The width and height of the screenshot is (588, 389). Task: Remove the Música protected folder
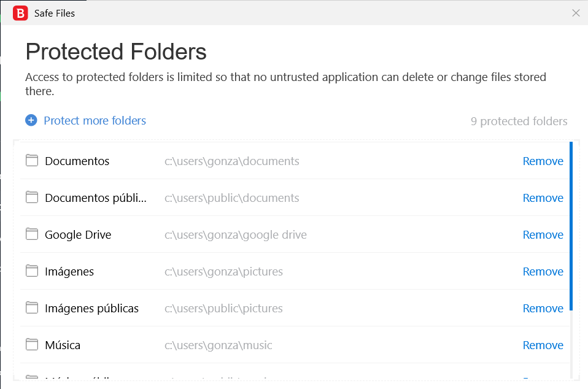pos(543,345)
